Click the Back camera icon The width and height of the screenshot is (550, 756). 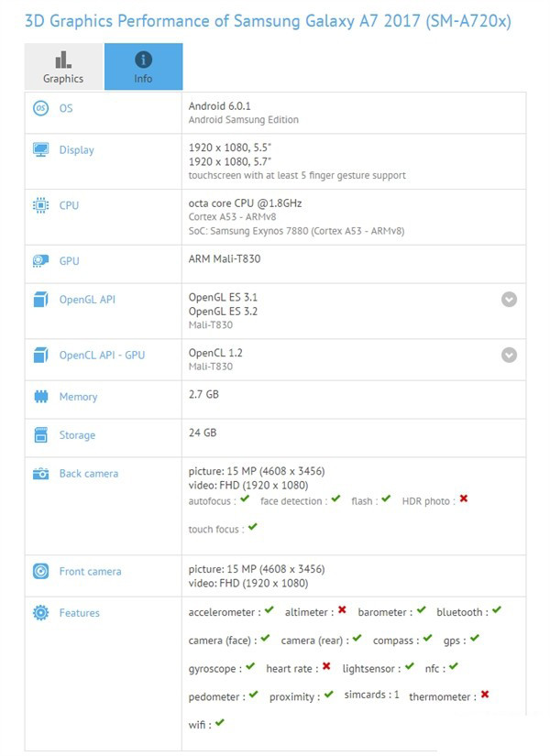coord(40,474)
